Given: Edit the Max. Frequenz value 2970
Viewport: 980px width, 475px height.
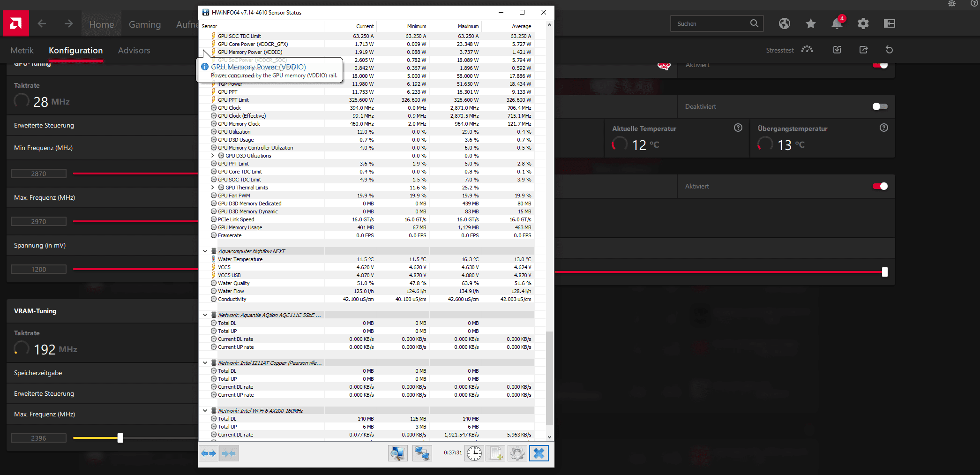Looking at the screenshot, I should [x=39, y=221].
